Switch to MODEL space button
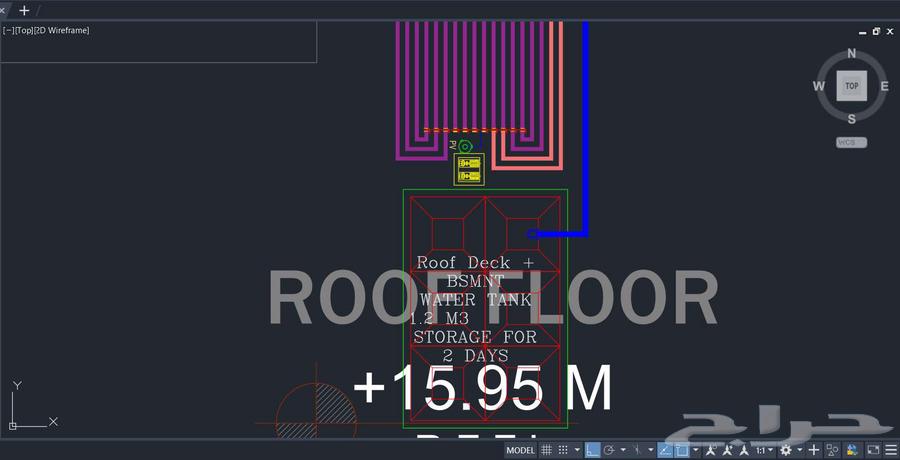Screen dimensions: 900x460 tap(520, 451)
